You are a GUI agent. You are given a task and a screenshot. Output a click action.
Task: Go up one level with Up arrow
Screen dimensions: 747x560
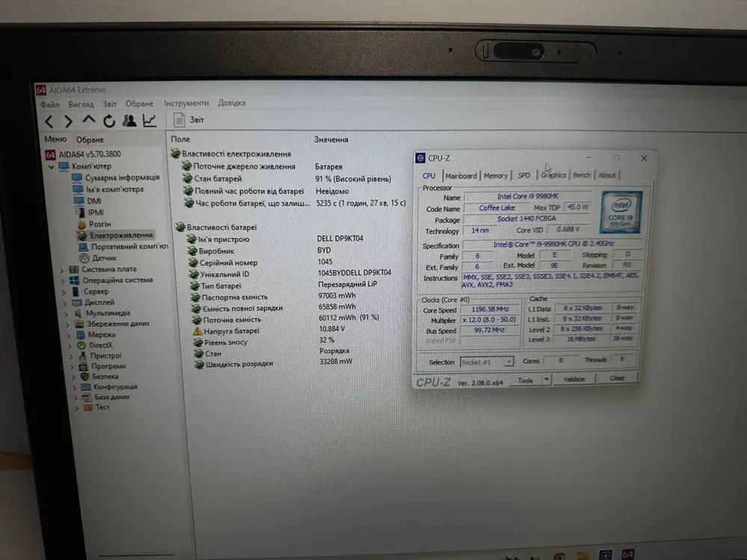(89, 120)
